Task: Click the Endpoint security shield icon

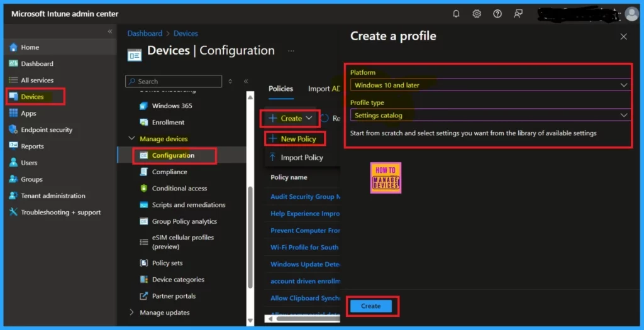Action: (x=13, y=129)
